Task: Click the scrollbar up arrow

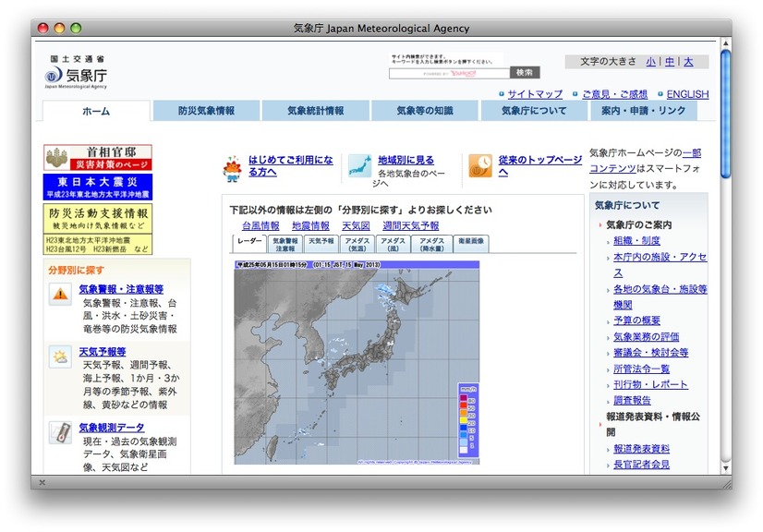Action: [725, 43]
